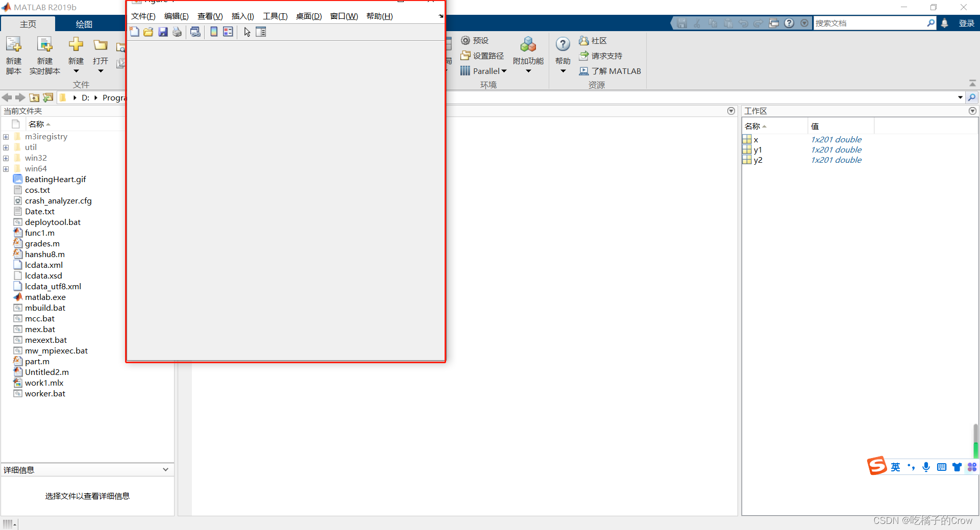Go back with the left arrow in address bar

pyautogui.click(x=7, y=97)
